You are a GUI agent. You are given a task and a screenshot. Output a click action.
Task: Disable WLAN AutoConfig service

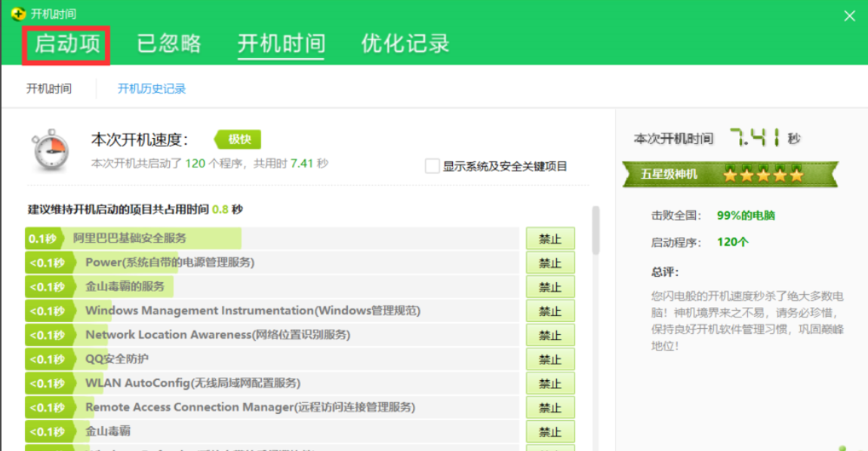[549, 384]
